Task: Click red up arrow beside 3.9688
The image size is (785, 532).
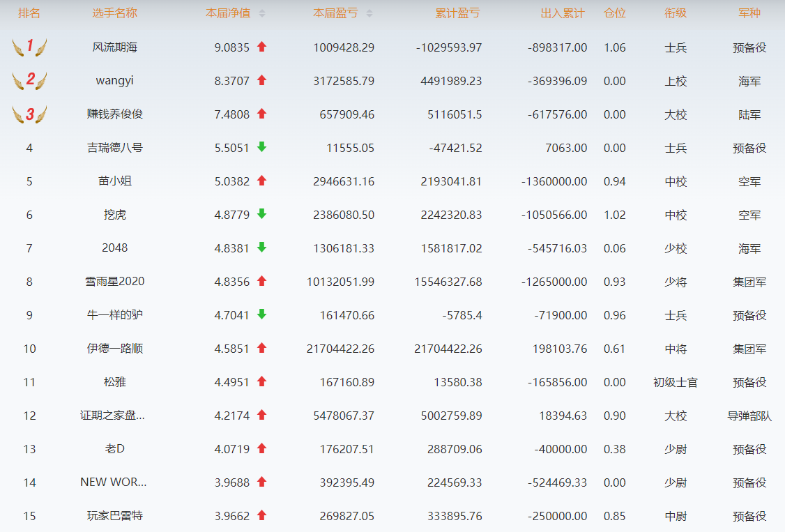Action: [261, 482]
